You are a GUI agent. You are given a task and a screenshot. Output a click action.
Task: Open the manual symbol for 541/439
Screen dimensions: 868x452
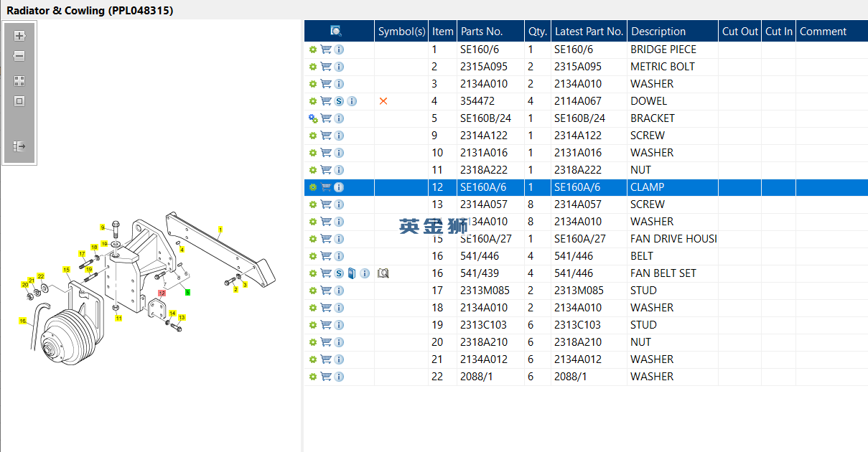click(383, 273)
